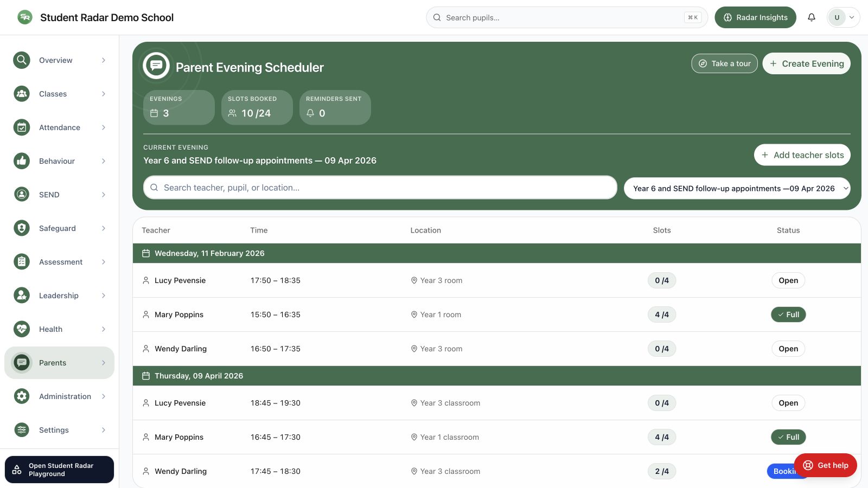Focus the Search pupils input field
Screen dimensions: 868x488
coord(567,17)
